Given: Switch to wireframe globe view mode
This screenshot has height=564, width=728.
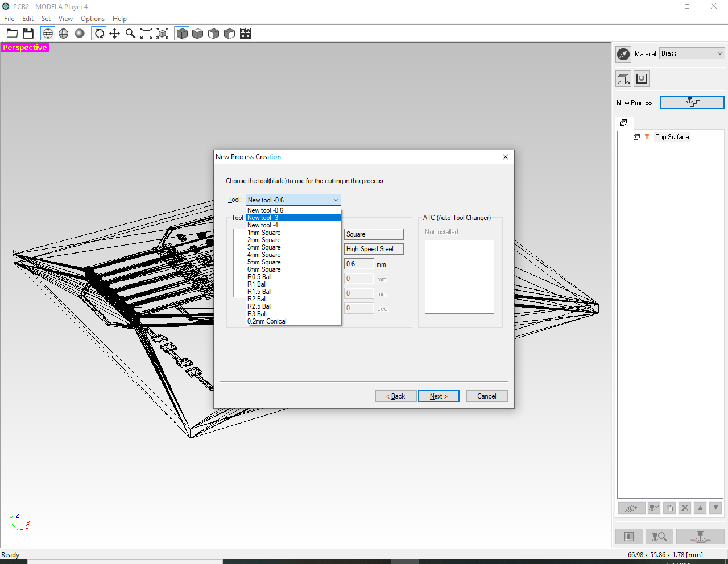Looking at the screenshot, I should click(48, 34).
